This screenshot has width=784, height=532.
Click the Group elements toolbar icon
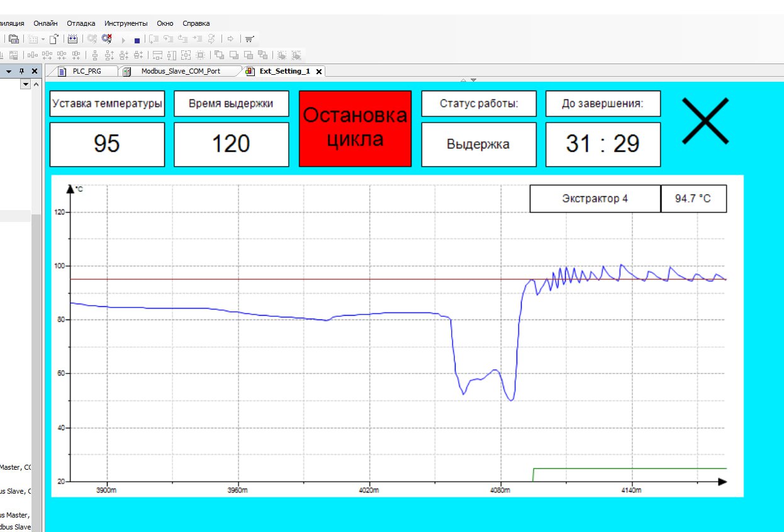(281, 55)
